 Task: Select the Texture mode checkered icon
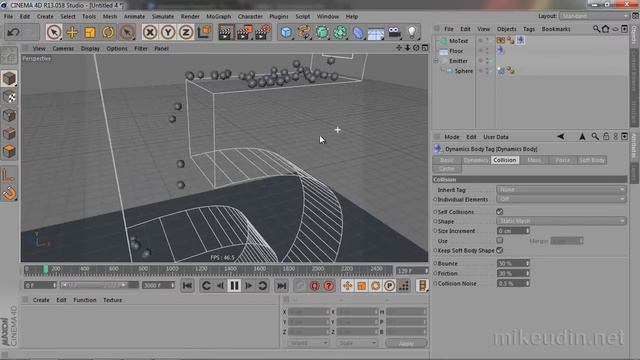pos(9,97)
